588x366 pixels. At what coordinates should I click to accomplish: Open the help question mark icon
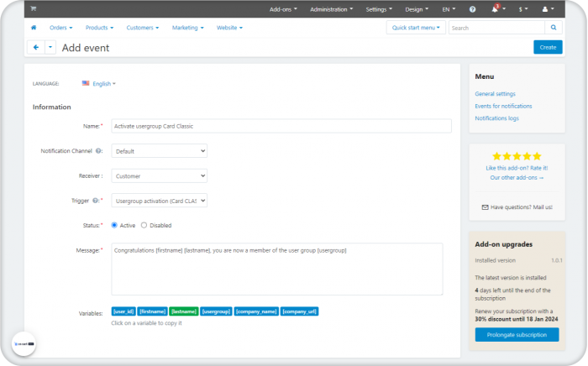472,9
